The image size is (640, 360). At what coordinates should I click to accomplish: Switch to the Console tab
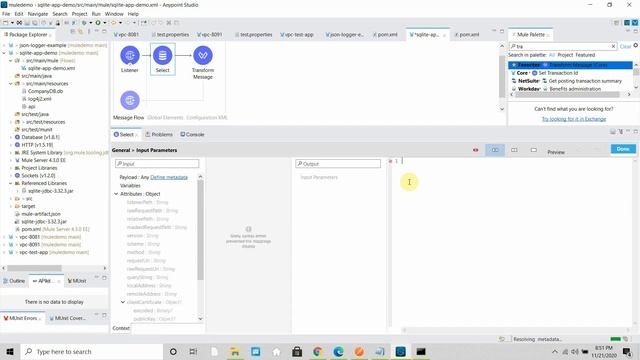(x=192, y=134)
